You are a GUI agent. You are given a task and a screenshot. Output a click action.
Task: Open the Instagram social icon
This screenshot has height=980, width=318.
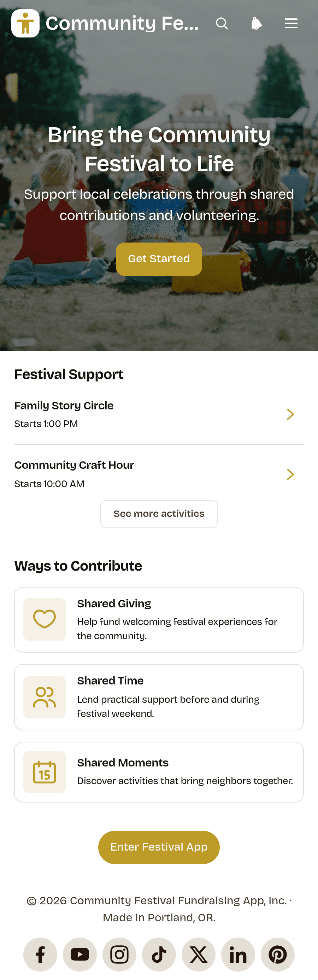119,955
